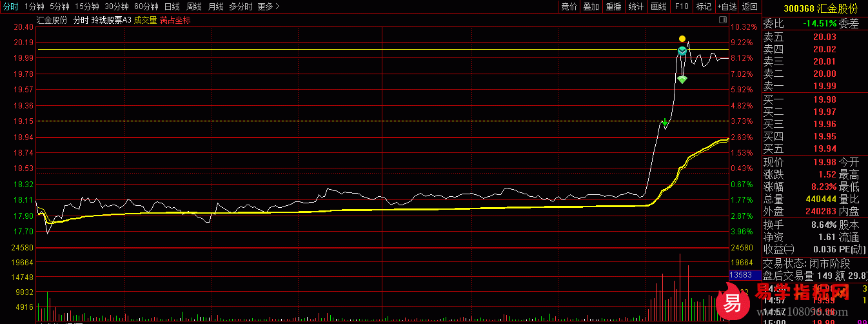Click the 重播 replay button
The height and width of the screenshot is (324, 868).
[x=613, y=6]
